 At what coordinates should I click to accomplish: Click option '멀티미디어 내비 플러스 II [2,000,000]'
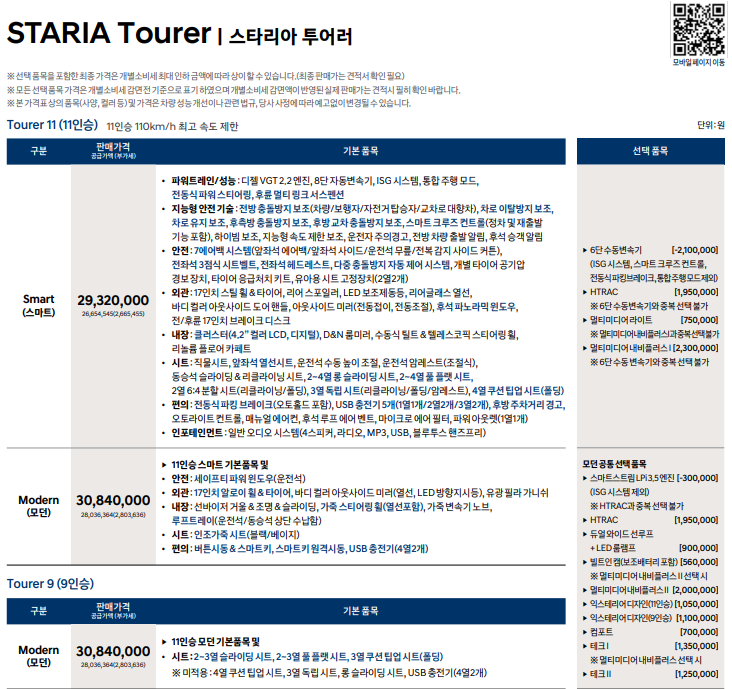point(651,590)
